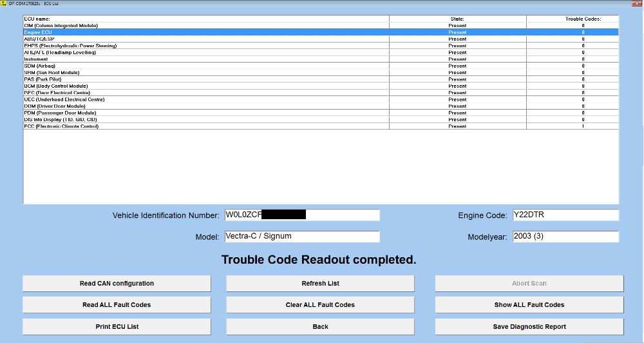Click the Model field showing Vectra-C / Signum
644x343 pixels.
pyautogui.click(x=302, y=237)
